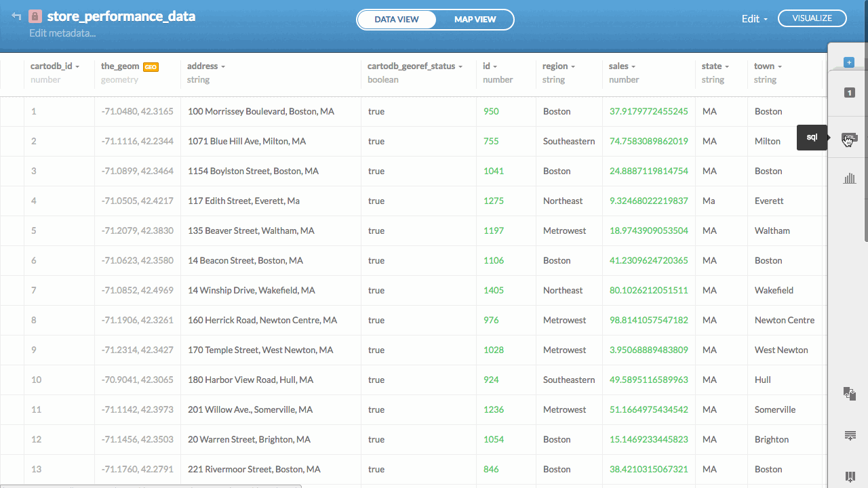
Task: Open the Edit dropdown menu
Action: tap(754, 18)
